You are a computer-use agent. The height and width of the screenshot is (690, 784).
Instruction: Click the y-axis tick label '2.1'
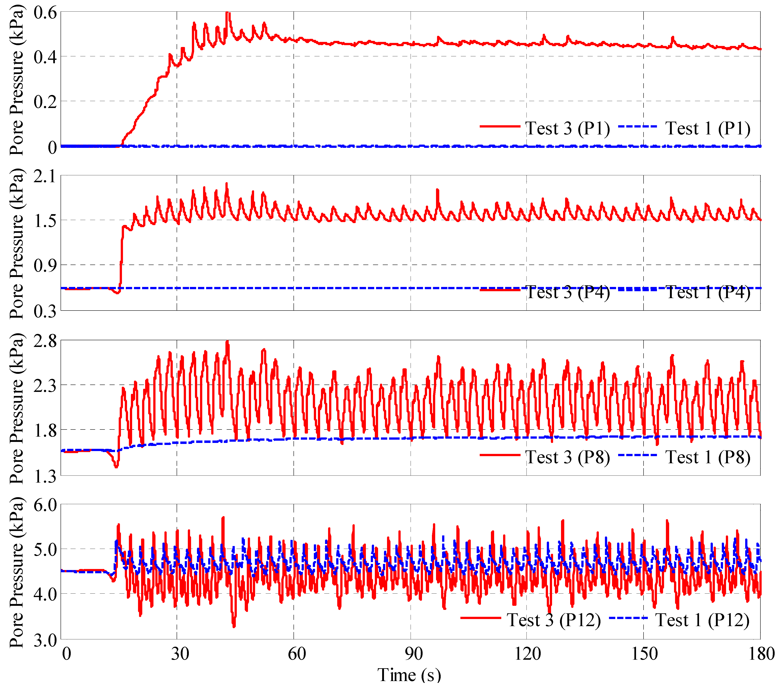(45, 176)
